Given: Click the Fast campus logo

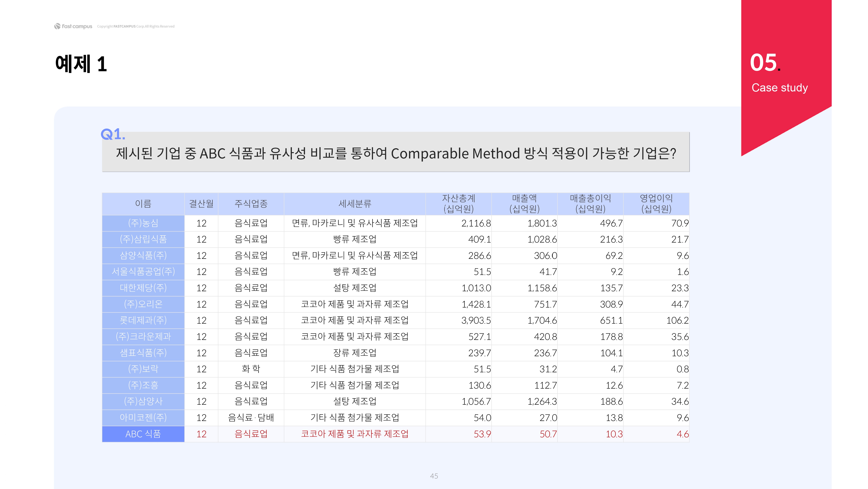Looking at the screenshot, I should point(73,26).
